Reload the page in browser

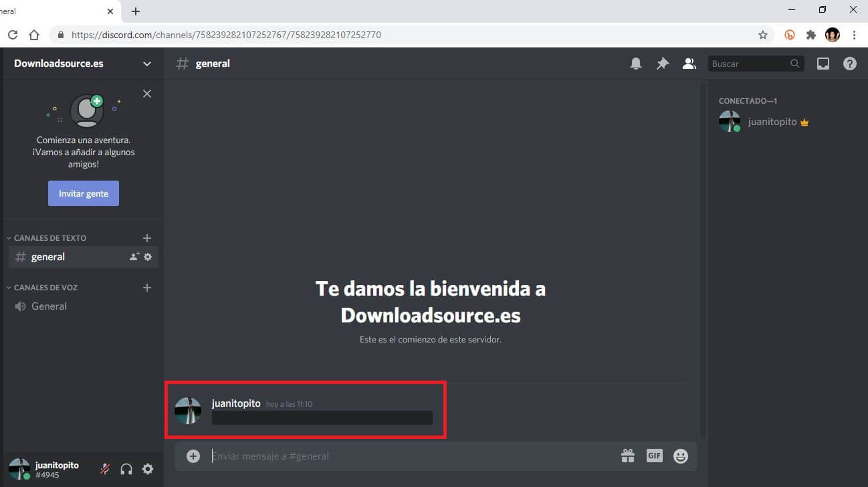coord(12,35)
